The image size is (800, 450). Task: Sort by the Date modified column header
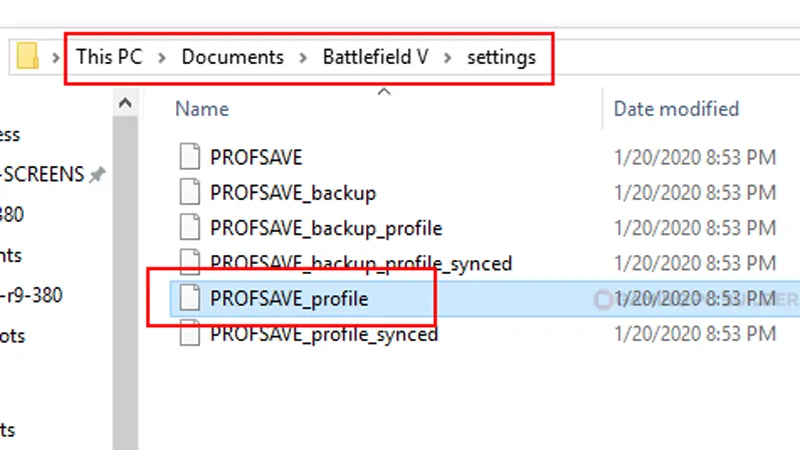pos(676,109)
